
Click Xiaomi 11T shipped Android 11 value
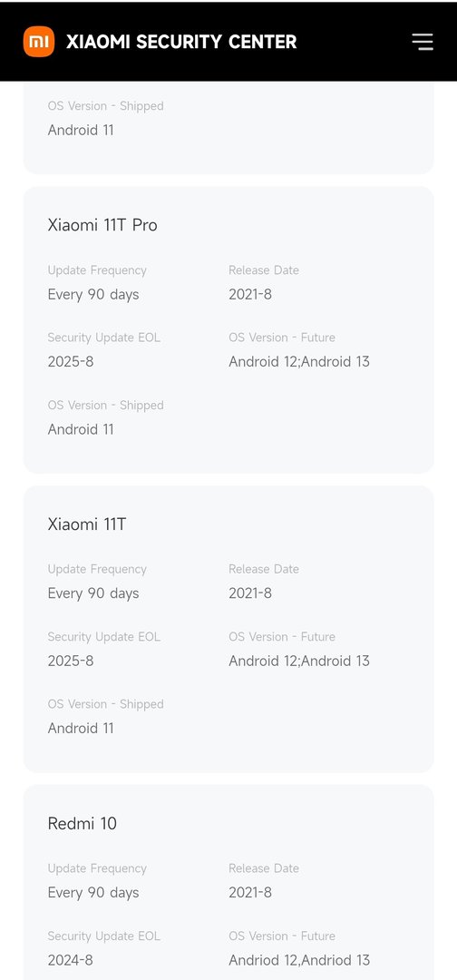click(x=81, y=728)
